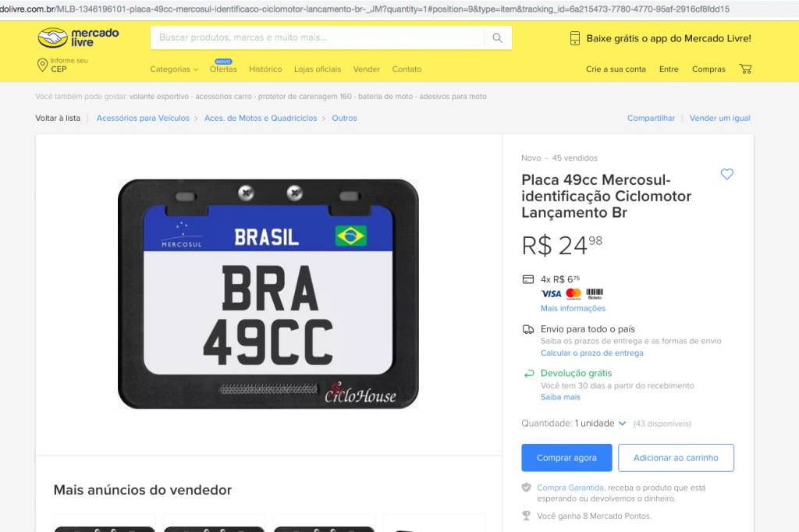
Task: Open Calcular o prazo de entrega link
Action: tap(592, 353)
